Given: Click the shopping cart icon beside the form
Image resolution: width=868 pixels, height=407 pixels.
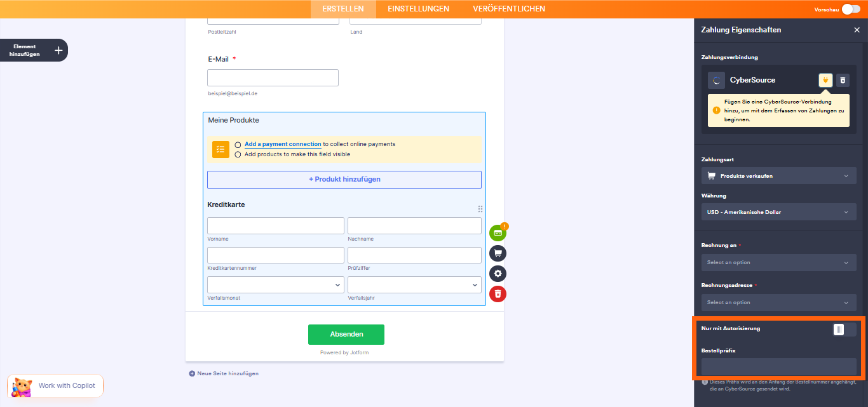Looking at the screenshot, I should pos(498,253).
